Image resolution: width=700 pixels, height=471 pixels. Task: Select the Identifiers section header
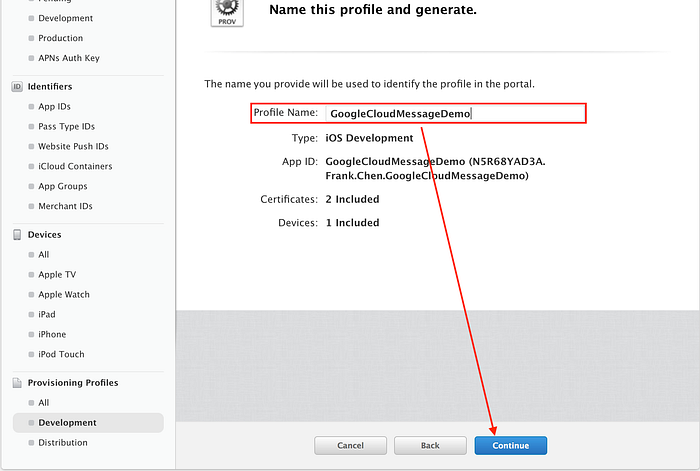click(50, 87)
